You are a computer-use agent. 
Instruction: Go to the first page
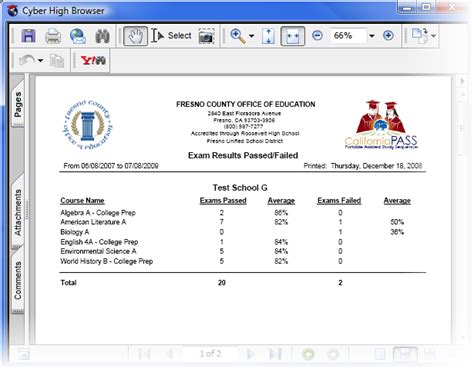pyautogui.click(x=144, y=354)
